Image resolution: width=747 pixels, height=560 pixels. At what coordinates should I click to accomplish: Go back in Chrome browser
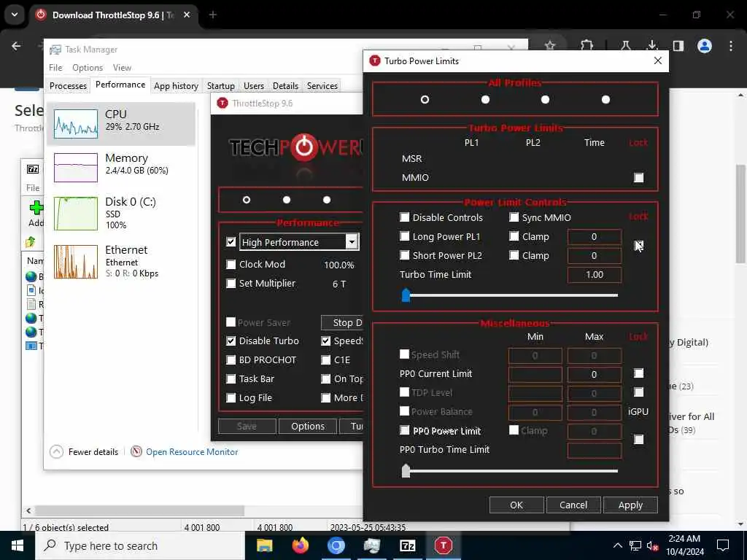click(16, 46)
